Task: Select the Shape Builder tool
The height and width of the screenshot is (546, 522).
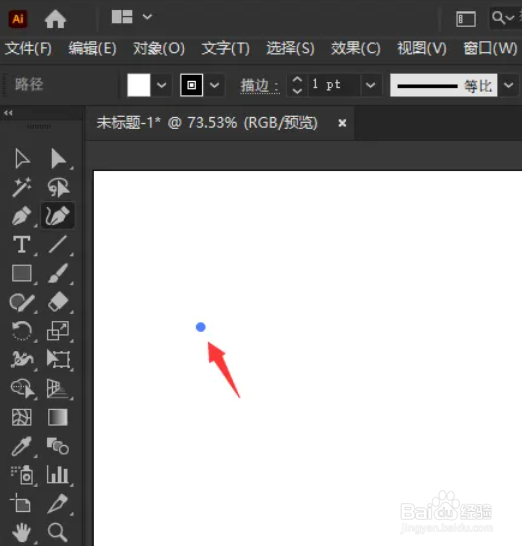Action: coord(22,388)
